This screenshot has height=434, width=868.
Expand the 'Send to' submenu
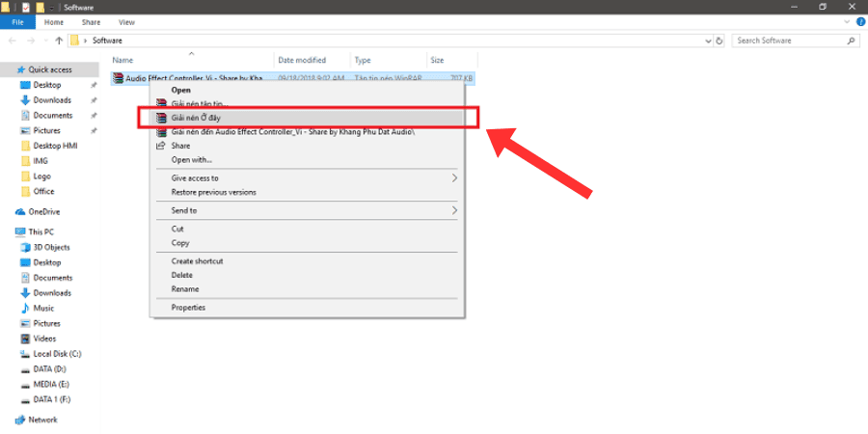click(308, 210)
